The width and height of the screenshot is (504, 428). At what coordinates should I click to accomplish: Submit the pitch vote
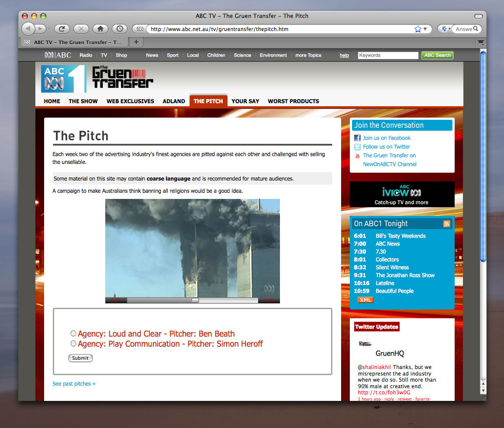pos(80,358)
